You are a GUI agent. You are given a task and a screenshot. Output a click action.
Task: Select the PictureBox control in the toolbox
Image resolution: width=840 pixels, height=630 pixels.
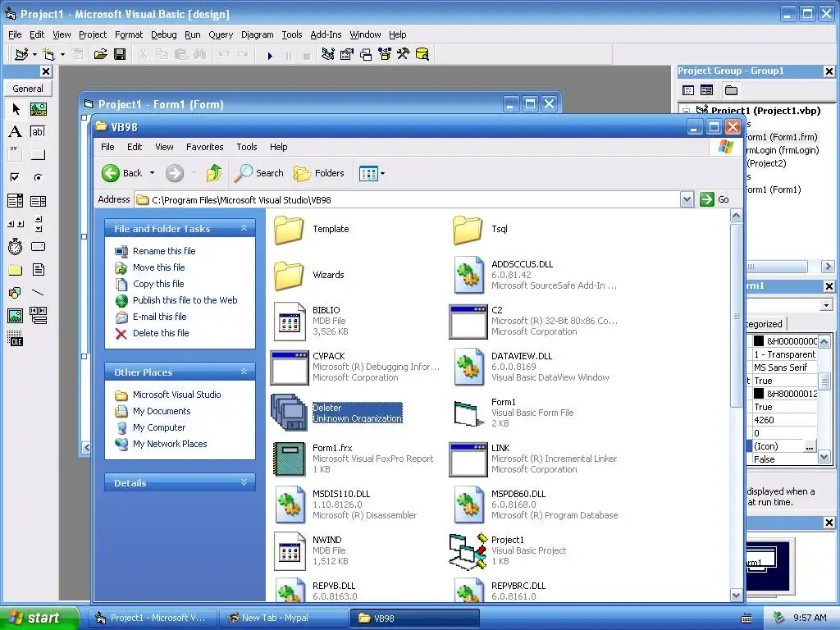tap(38, 109)
